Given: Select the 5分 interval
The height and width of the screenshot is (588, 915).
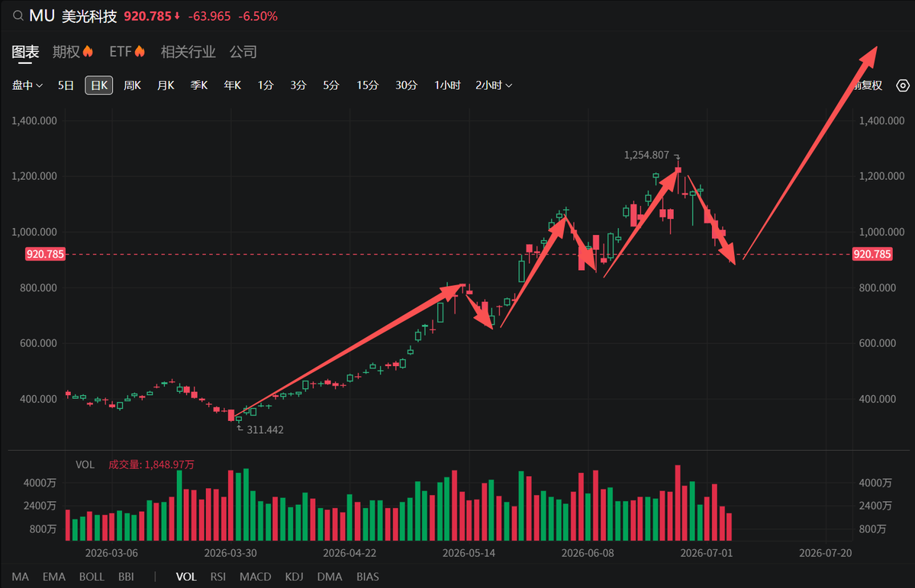Looking at the screenshot, I should click(331, 85).
